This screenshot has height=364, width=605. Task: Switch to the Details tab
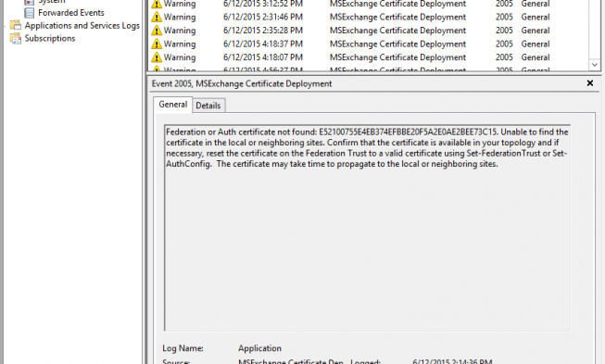[x=208, y=106]
